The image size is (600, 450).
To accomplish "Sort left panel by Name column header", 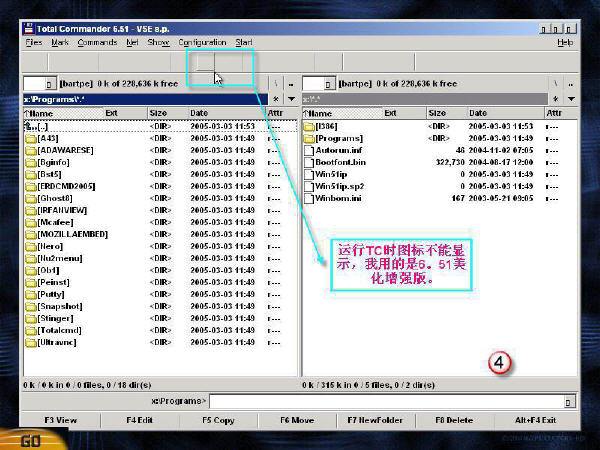I will click(x=63, y=113).
